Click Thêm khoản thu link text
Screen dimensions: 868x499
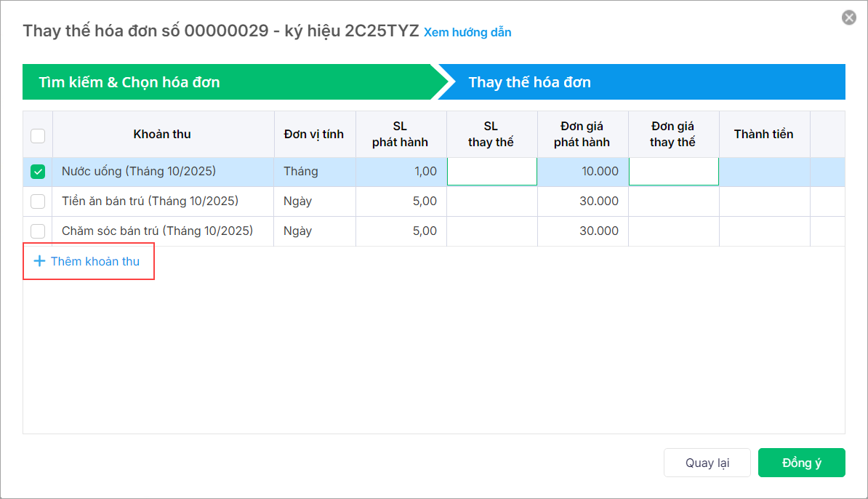click(95, 261)
